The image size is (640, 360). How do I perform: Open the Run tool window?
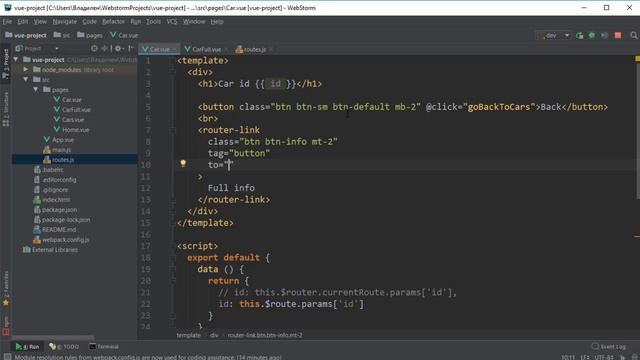pos(27,347)
